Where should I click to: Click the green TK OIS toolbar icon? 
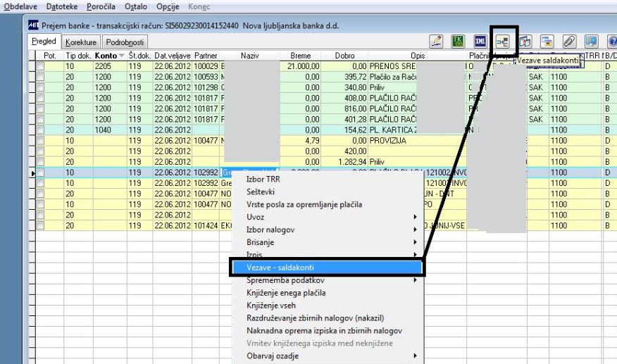pyautogui.click(x=458, y=42)
